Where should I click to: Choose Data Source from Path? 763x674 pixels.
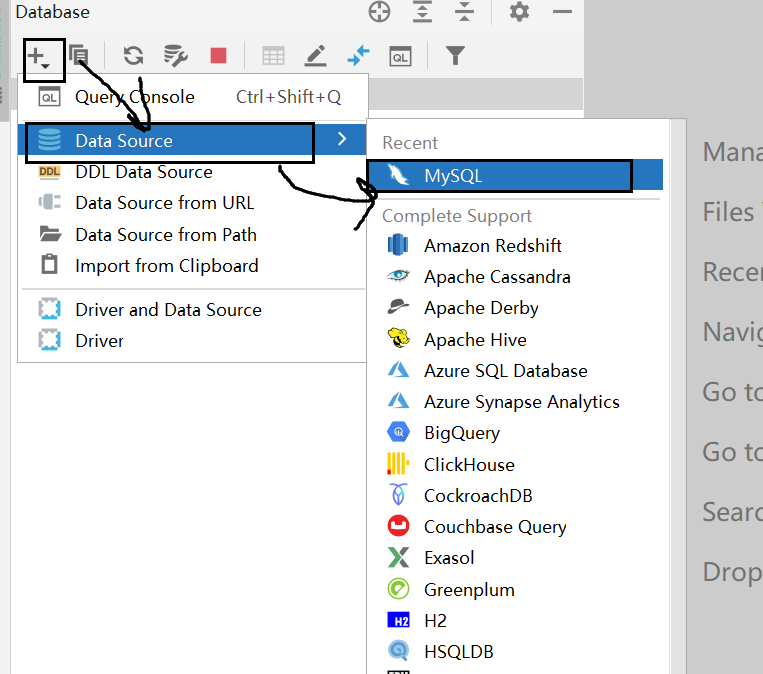tap(192, 235)
